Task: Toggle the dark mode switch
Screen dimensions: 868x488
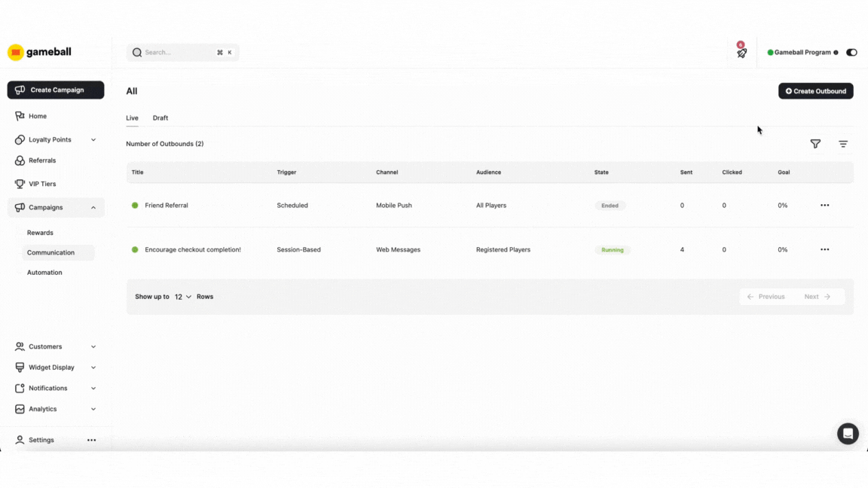Action: pyautogui.click(x=851, y=52)
